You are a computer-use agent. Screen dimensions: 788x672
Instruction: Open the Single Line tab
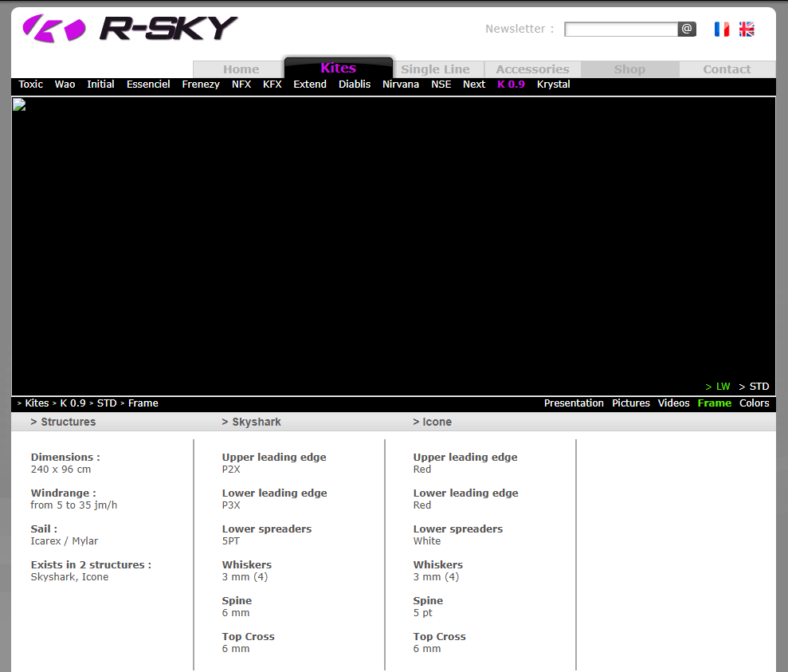click(x=435, y=69)
